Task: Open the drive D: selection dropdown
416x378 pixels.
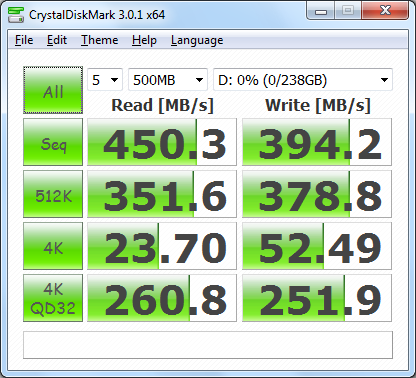Action: (303, 80)
